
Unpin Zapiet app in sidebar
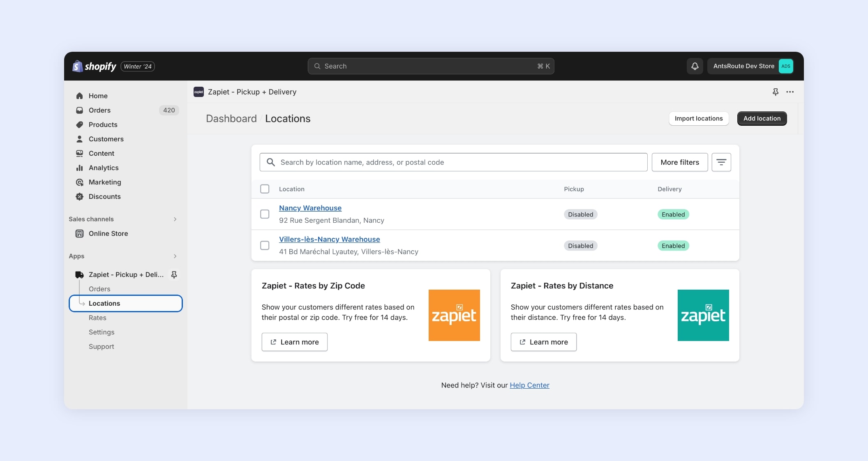pos(174,274)
